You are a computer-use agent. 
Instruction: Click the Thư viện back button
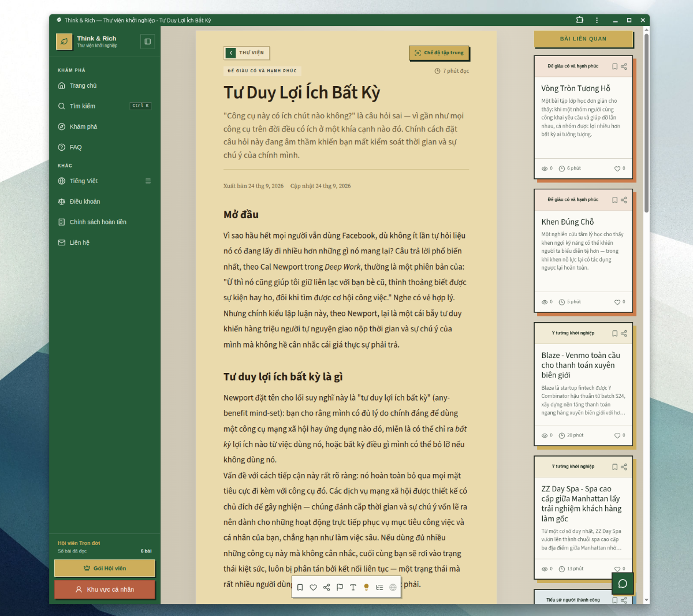coord(247,53)
